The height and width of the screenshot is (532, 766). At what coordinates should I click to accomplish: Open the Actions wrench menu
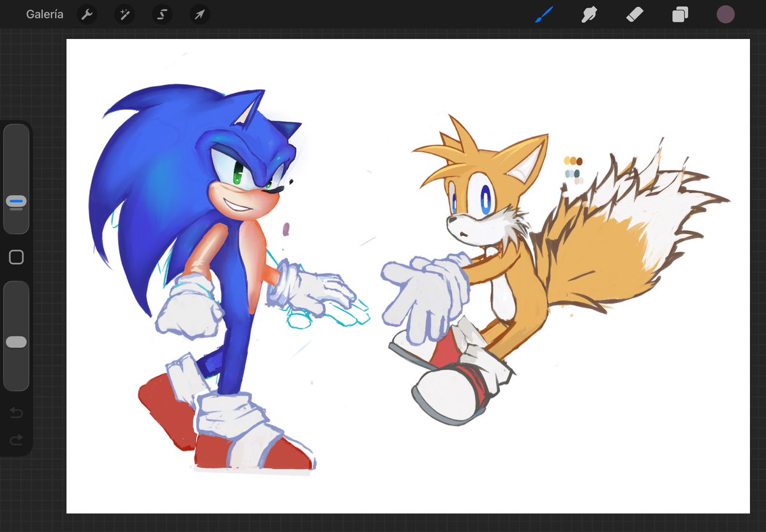coord(87,14)
